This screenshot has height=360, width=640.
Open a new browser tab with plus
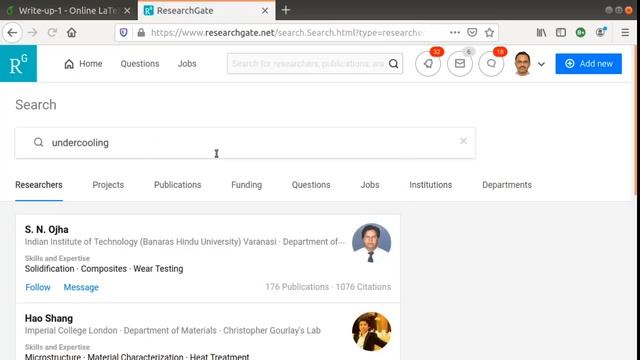[286, 10]
